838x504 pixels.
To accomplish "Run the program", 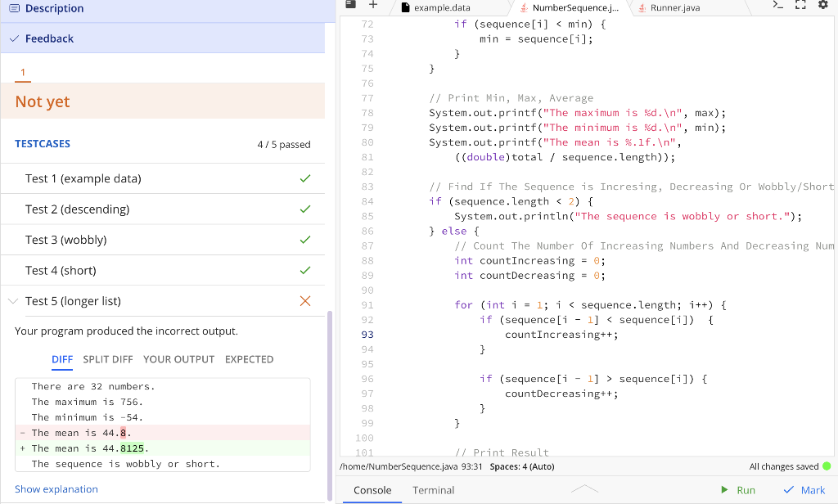I will tap(737, 490).
